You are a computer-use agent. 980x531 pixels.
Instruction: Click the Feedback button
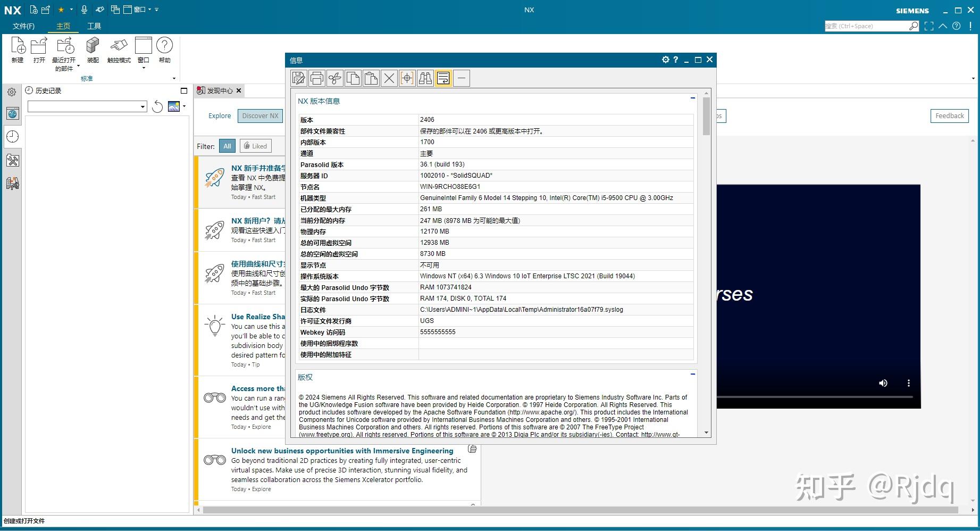point(949,115)
